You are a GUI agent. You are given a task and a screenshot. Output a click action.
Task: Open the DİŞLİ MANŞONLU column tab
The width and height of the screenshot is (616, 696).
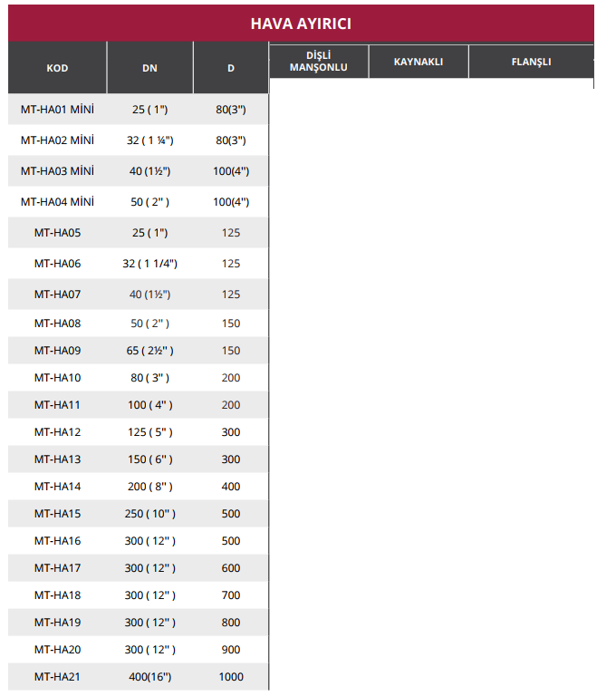coord(319,62)
